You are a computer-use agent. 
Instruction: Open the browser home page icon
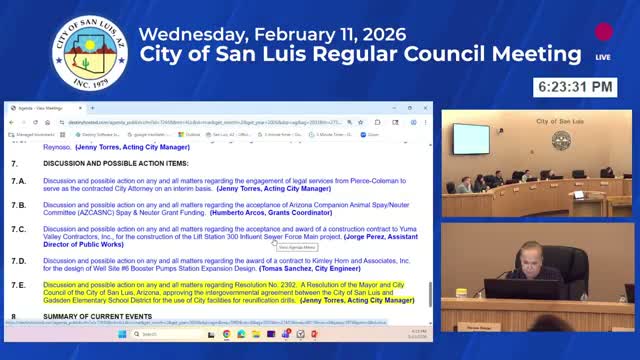[47, 122]
